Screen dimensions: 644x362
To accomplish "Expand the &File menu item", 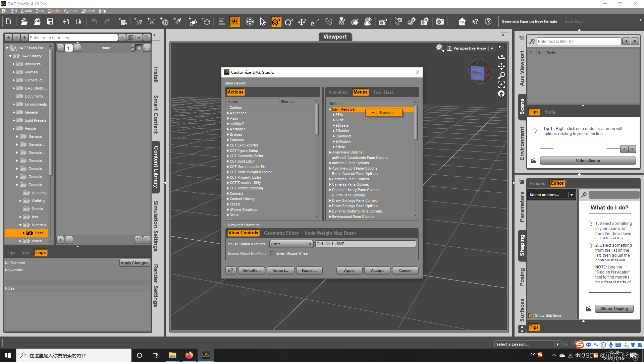I will point(334,115).
